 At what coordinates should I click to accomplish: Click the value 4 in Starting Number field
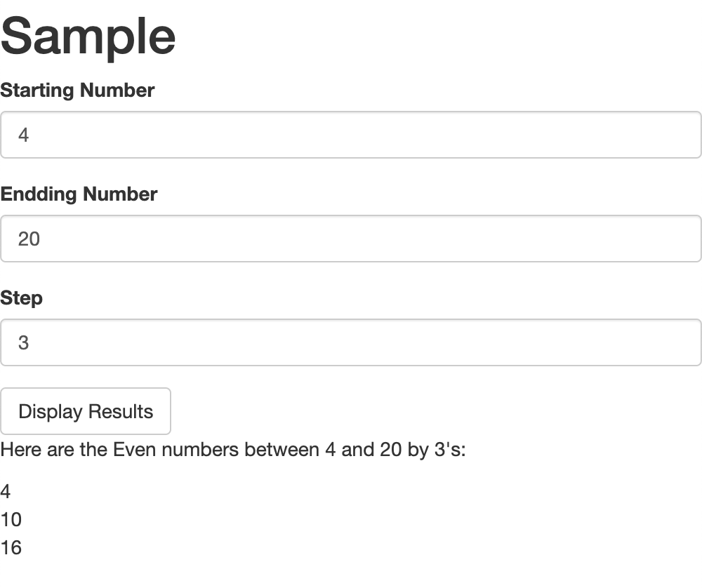pos(24,135)
